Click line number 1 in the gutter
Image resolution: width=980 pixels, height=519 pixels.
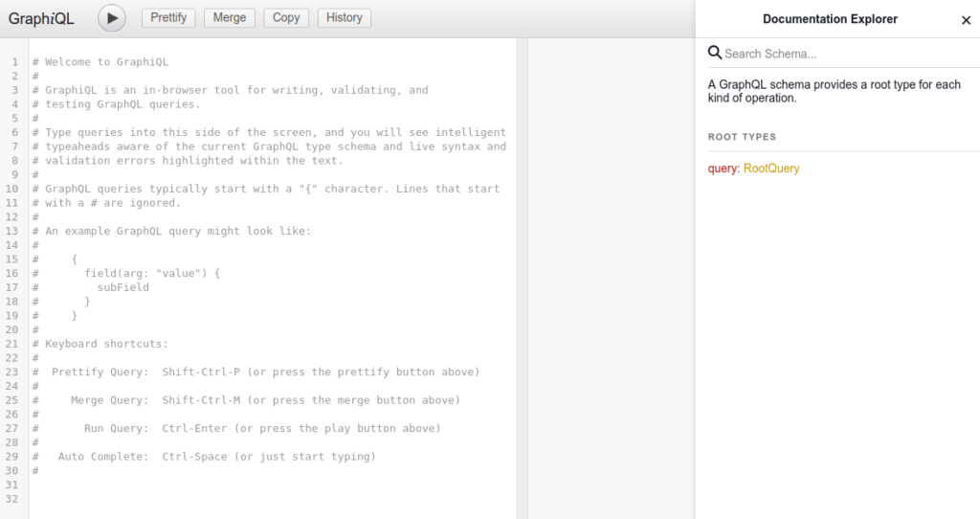coord(15,62)
